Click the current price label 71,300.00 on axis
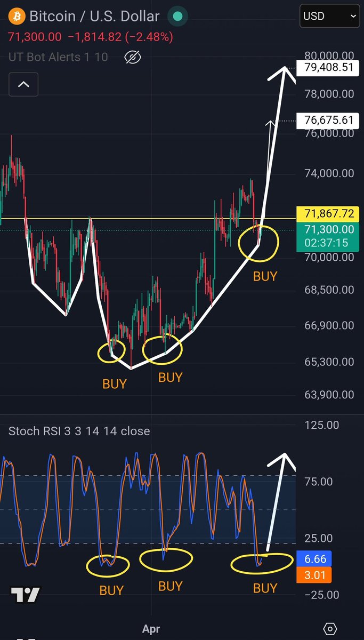This screenshot has width=364, height=640. pyautogui.click(x=329, y=229)
